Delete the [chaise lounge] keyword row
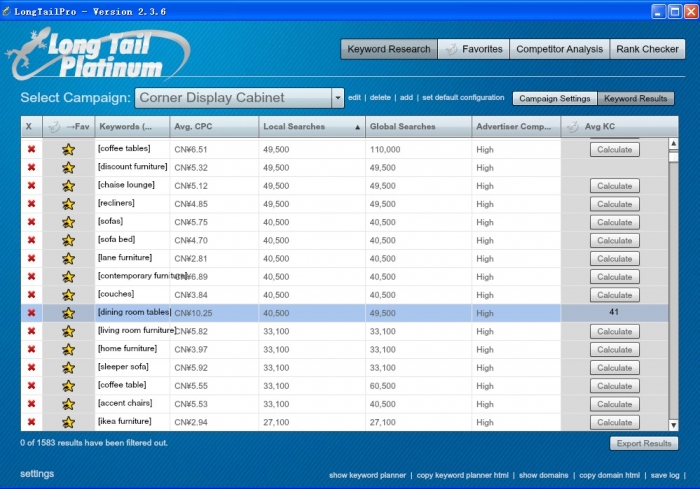Image resolution: width=700 pixels, height=489 pixels. 31,185
